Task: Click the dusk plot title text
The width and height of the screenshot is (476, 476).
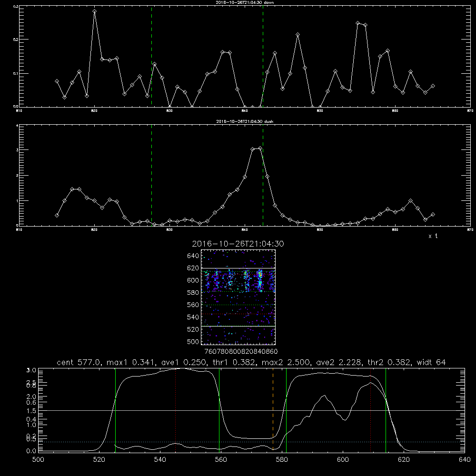Action: coord(245,121)
